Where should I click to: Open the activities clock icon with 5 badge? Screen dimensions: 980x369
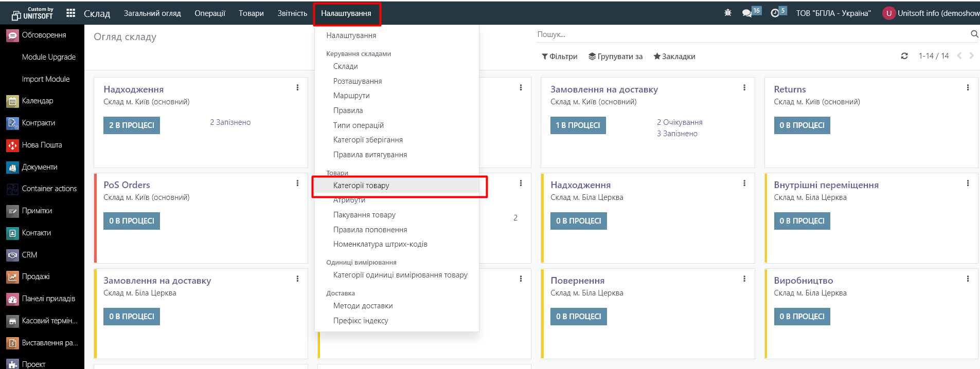tap(775, 13)
